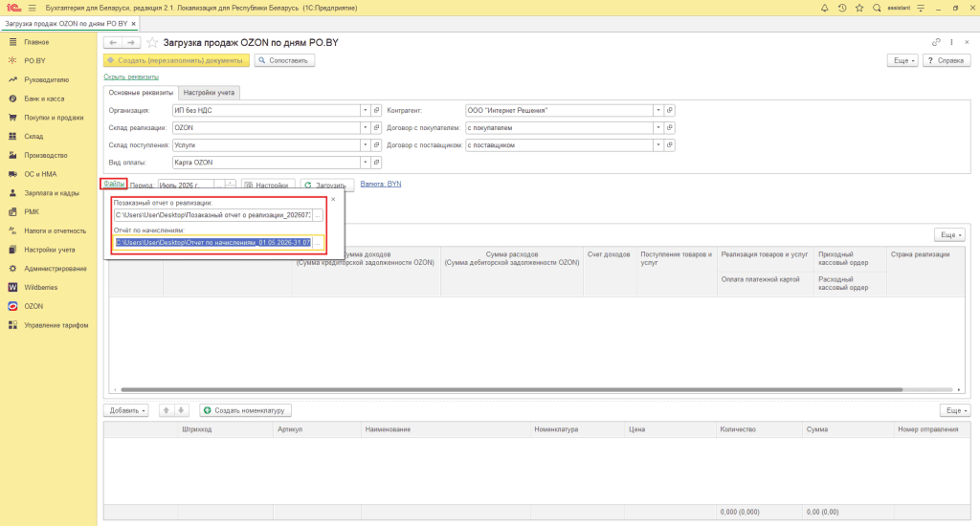Open Склад section in sidebar

(x=33, y=136)
